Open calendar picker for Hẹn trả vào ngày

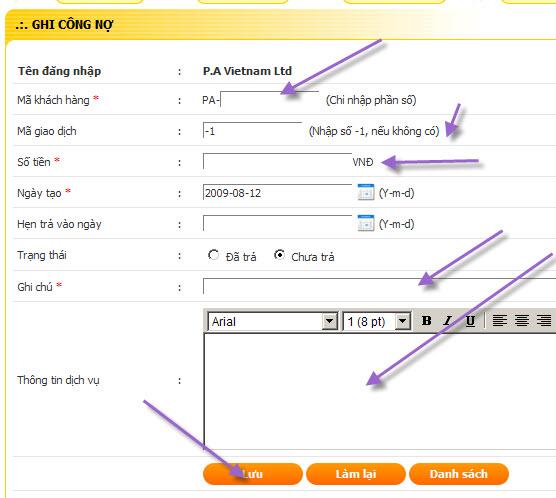click(x=366, y=223)
